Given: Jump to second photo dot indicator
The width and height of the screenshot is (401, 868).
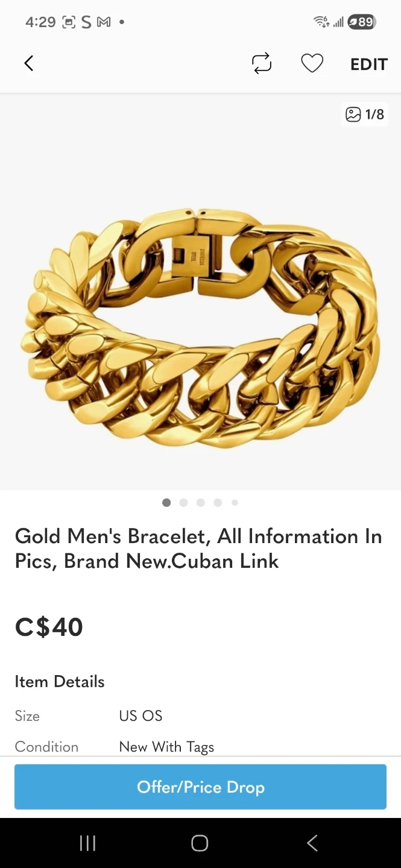Looking at the screenshot, I should [183, 503].
